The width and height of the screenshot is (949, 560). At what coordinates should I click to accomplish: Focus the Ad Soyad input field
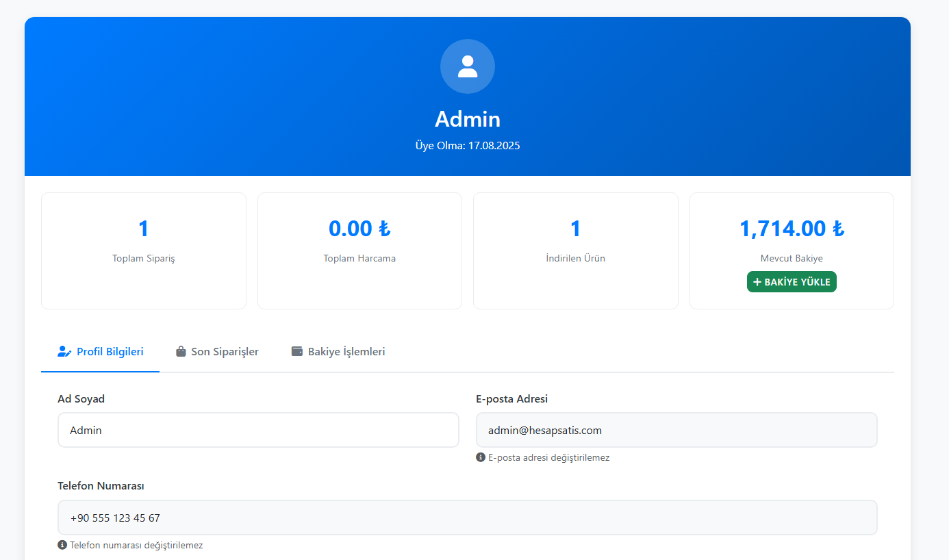258,430
